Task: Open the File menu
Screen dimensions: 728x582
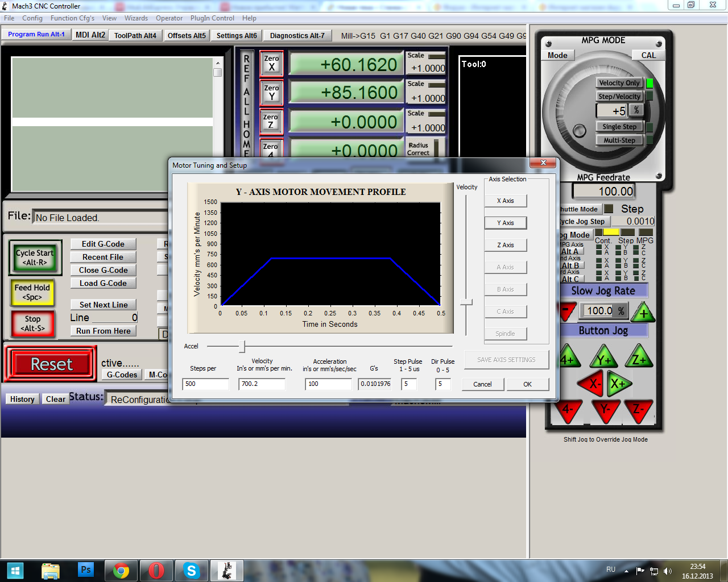Action: click(x=9, y=18)
